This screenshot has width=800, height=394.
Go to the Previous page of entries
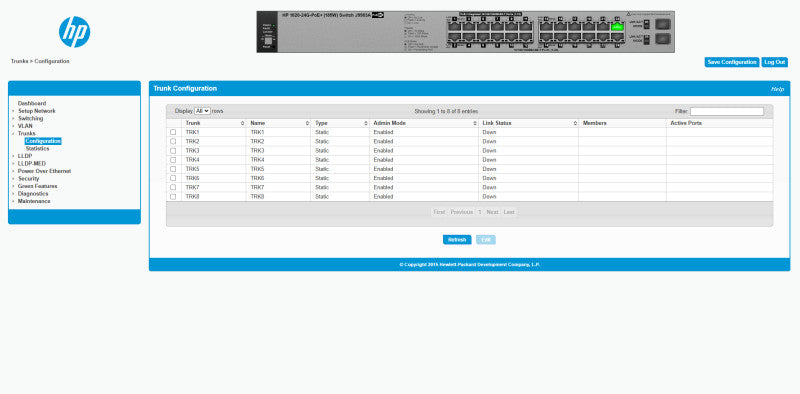(x=462, y=212)
